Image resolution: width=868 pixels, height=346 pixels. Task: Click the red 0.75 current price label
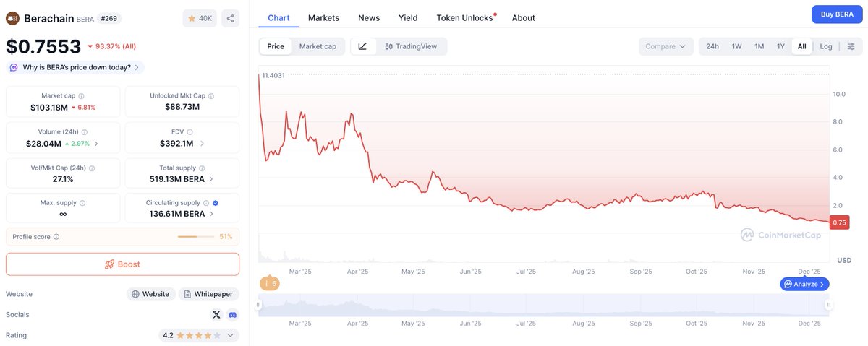[x=840, y=222]
